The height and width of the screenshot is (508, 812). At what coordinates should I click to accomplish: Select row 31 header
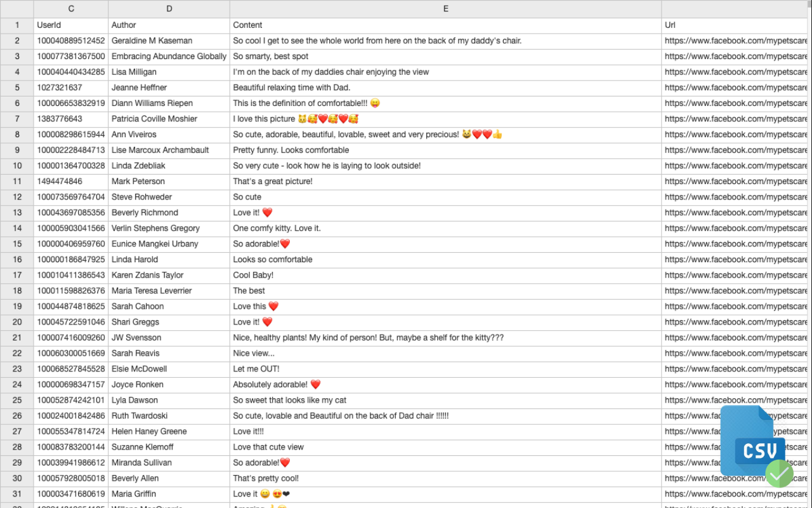point(17,494)
